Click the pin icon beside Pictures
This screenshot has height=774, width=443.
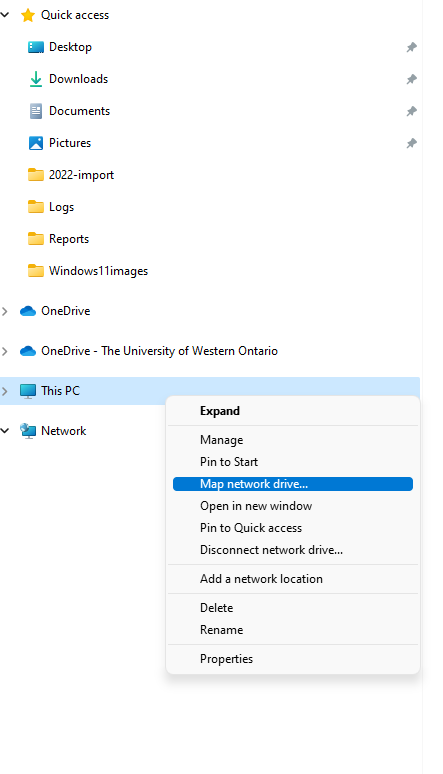coord(411,144)
